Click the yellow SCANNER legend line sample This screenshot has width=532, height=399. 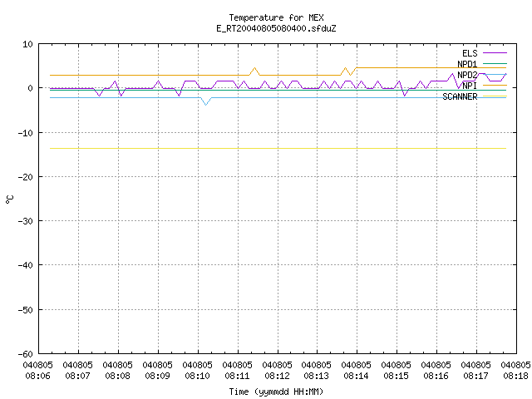point(495,96)
